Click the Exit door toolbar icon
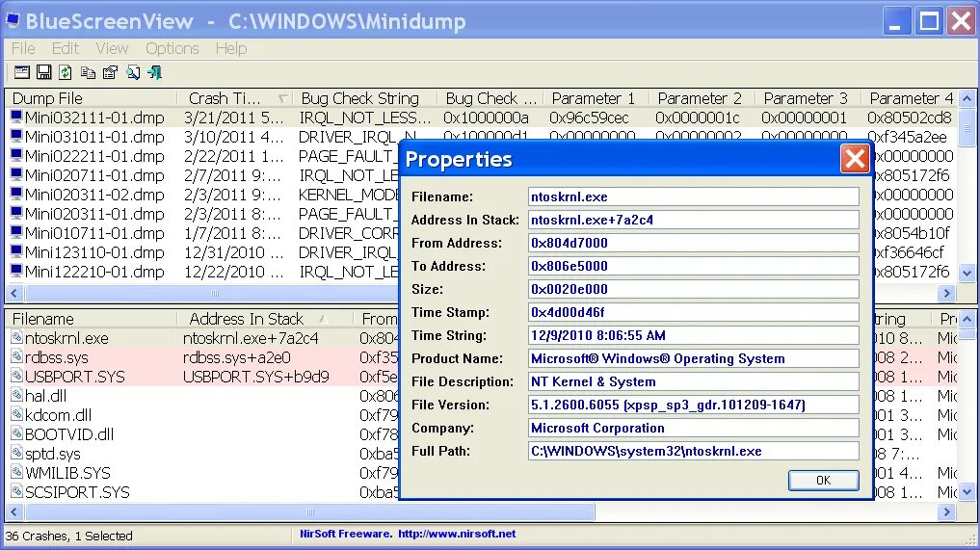This screenshot has width=980, height=550. pos(154,72)
